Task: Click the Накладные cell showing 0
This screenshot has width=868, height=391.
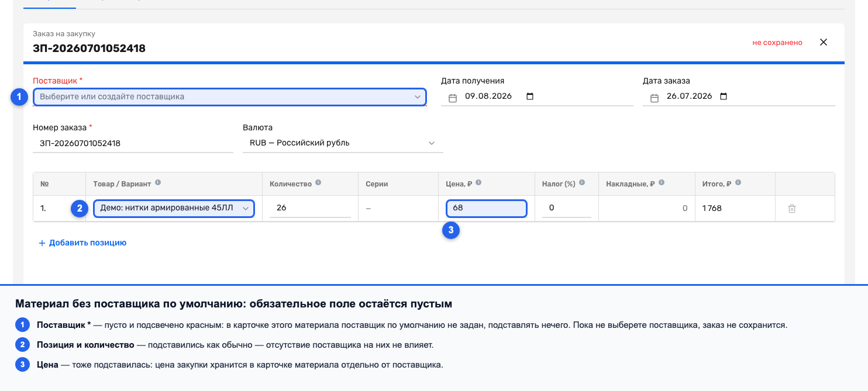Action: click(647, 208)
